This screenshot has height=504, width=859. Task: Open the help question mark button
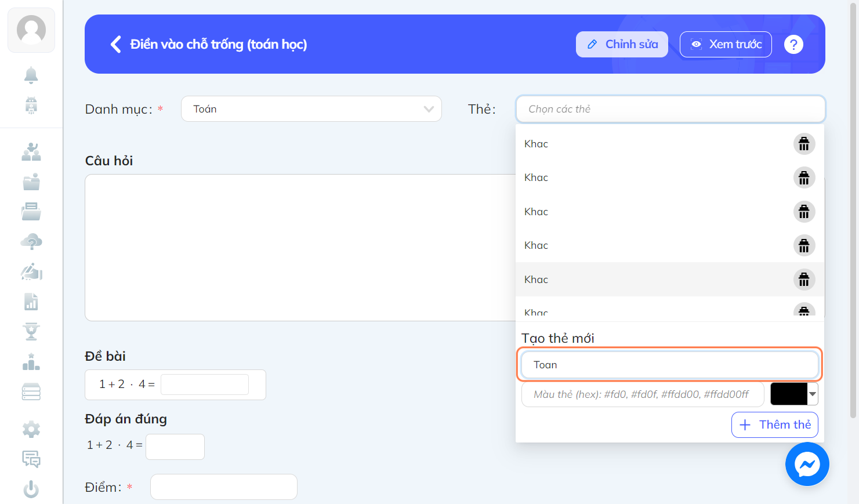tap(793, 44)
